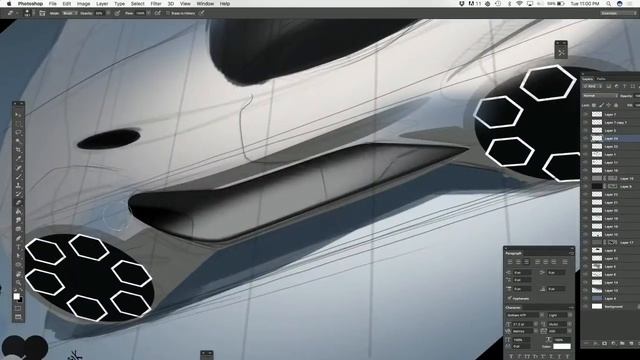Image resolution: width=640 pixels, height=360 pixels.
Task: Open the Paragraph panel menu
Action: pos(571,253)
